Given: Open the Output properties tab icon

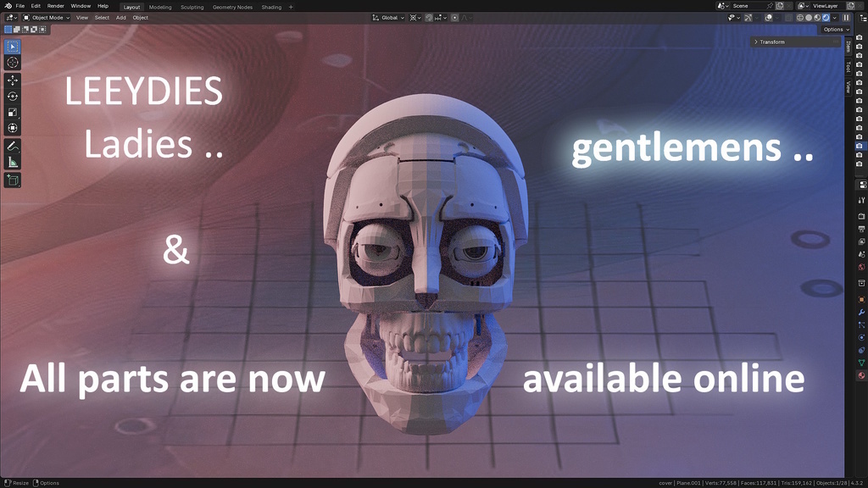Looking at the screenshot, I should coord(861,229).
